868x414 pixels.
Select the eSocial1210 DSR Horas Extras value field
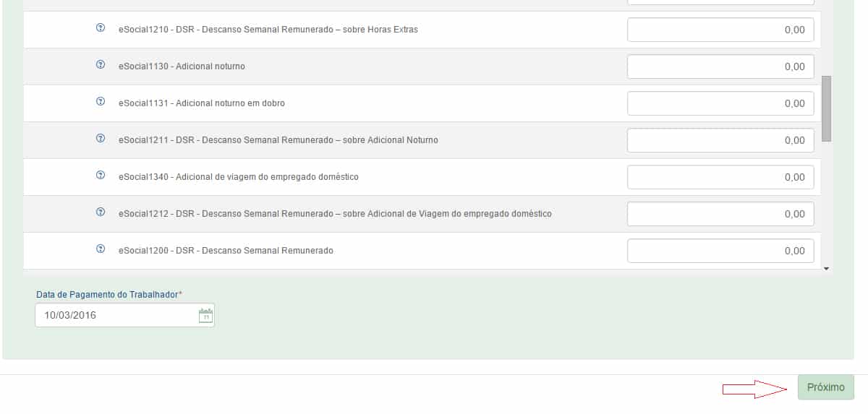click(720, 30)
